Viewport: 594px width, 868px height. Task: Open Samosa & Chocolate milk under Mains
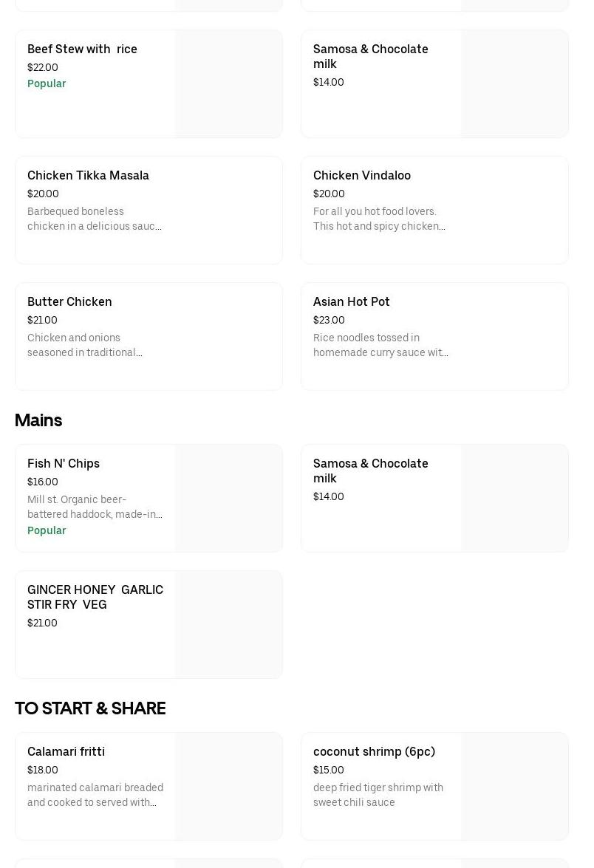coord(371,471)
